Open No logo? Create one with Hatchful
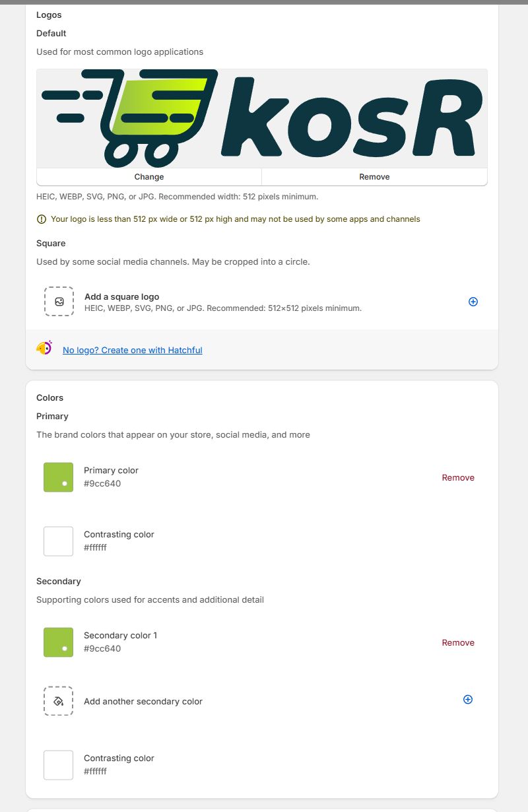 click(x=133, y=351)
